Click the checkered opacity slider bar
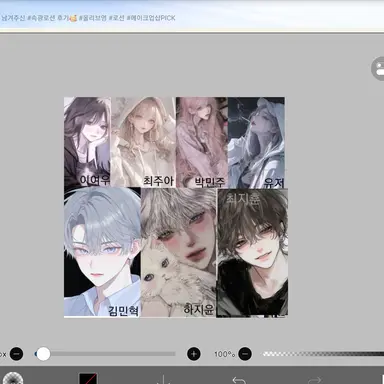 323,354
